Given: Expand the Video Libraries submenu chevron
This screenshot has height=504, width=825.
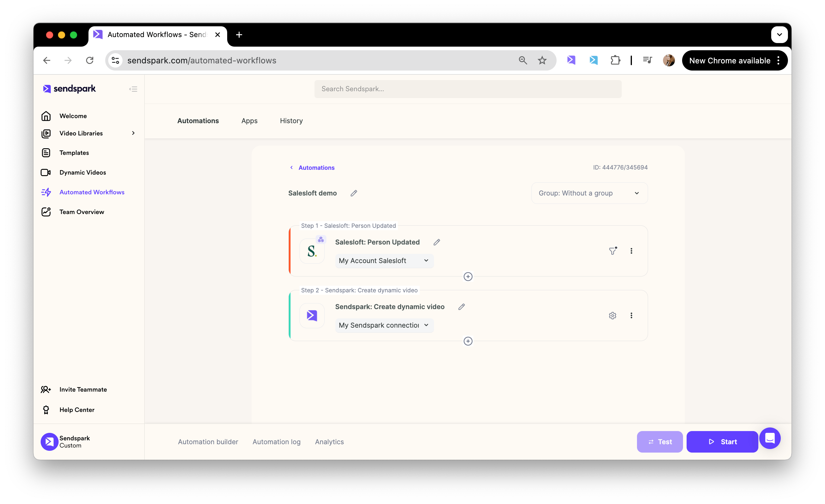Looking at the screenshot, I should tap(133, 133).
